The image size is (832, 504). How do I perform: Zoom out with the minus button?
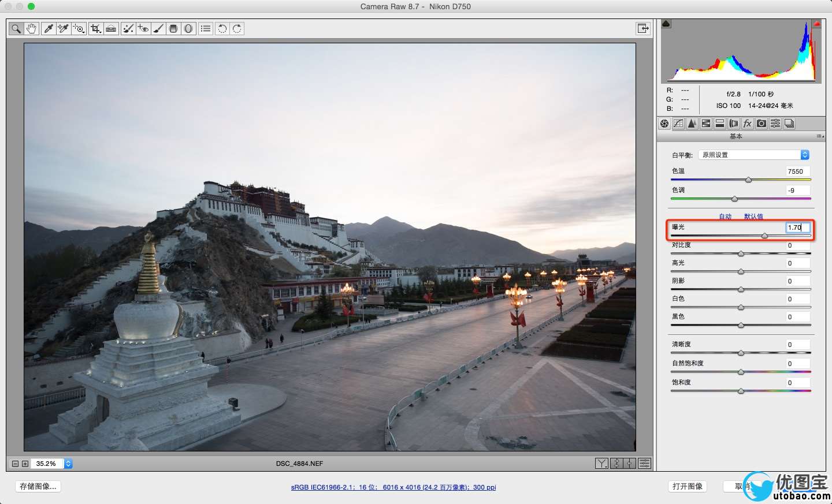(x=16, y=464)
